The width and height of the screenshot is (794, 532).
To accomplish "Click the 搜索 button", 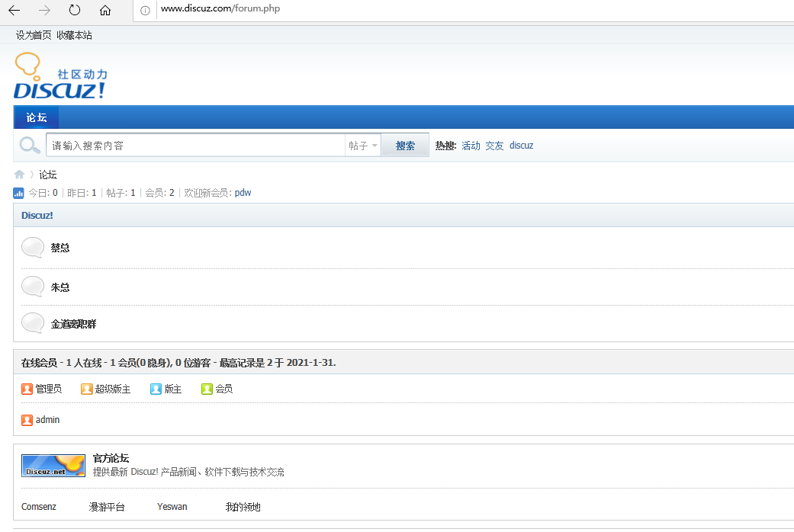I will pyautogui.click(x=405, y=146).
